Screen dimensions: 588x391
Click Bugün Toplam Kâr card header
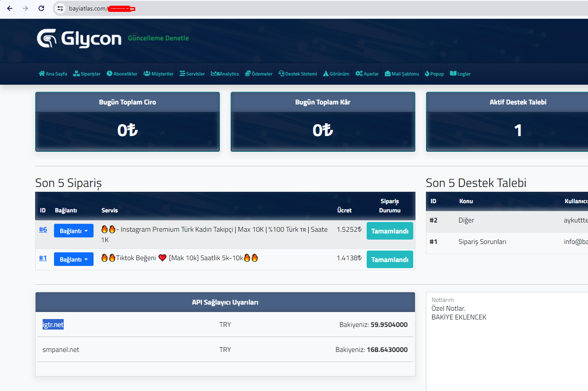[323, 102]
